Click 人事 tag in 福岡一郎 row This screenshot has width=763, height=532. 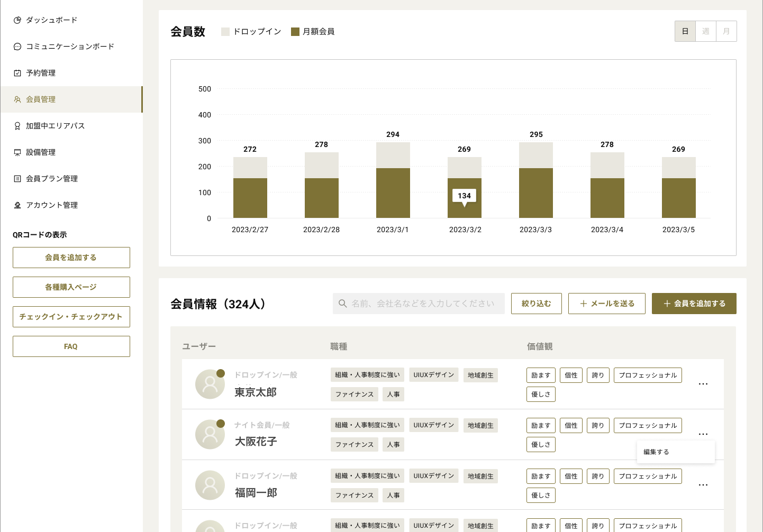(x=393, y=496)
